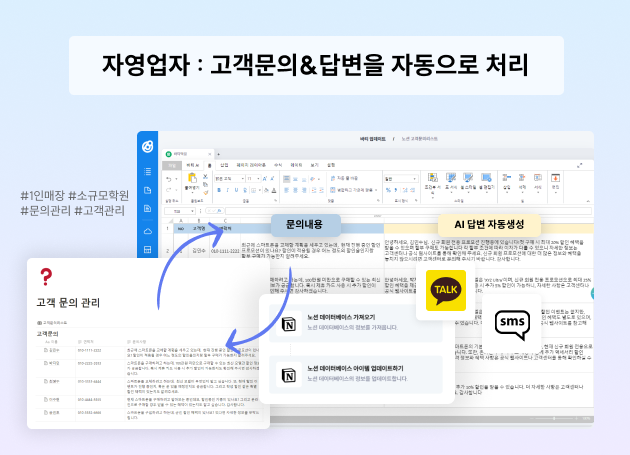Open the table layout icon in sidebar
This screenshot has height=455, width=630.
click(147, 250)
